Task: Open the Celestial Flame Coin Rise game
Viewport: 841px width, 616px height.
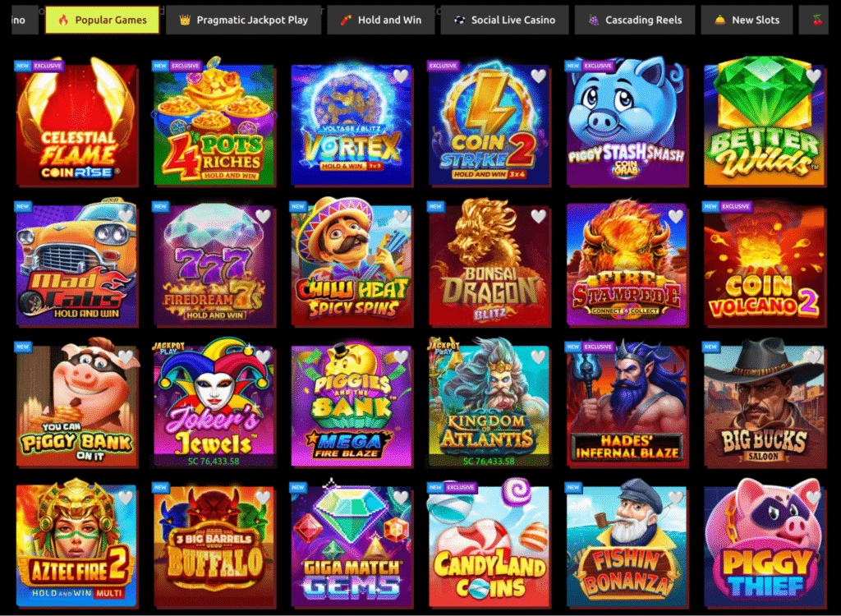Action: (x=76, y=123)
